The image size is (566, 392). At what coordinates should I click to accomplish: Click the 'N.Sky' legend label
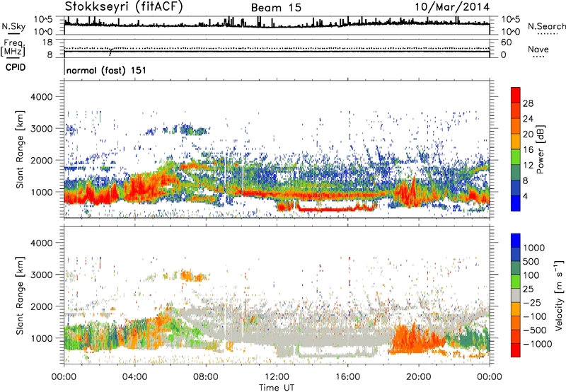pyautogui.click(x=13, y=26)
